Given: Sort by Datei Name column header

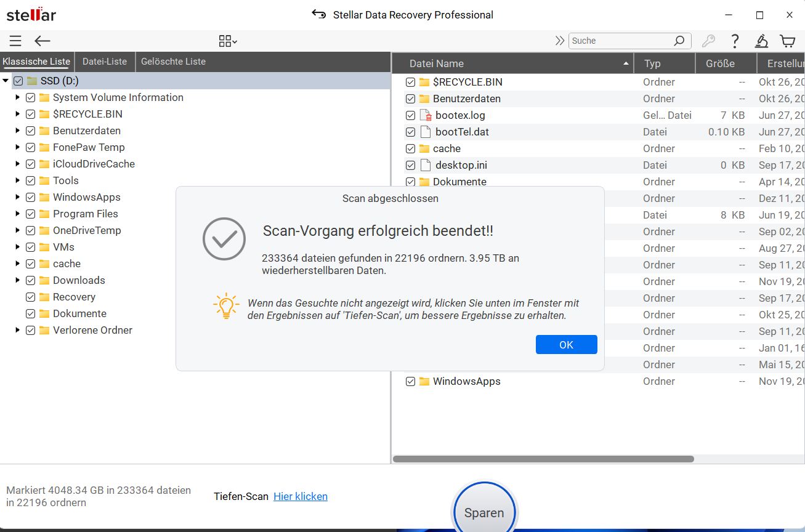Looking at the screenshot, I should pyautogui.click(x=513, y=63).
